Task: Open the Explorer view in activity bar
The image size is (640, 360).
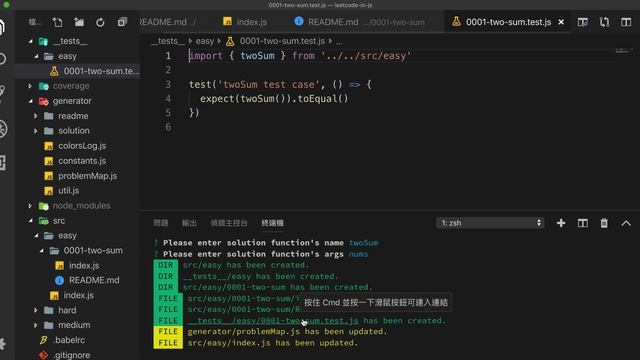Action: (2, 27)
